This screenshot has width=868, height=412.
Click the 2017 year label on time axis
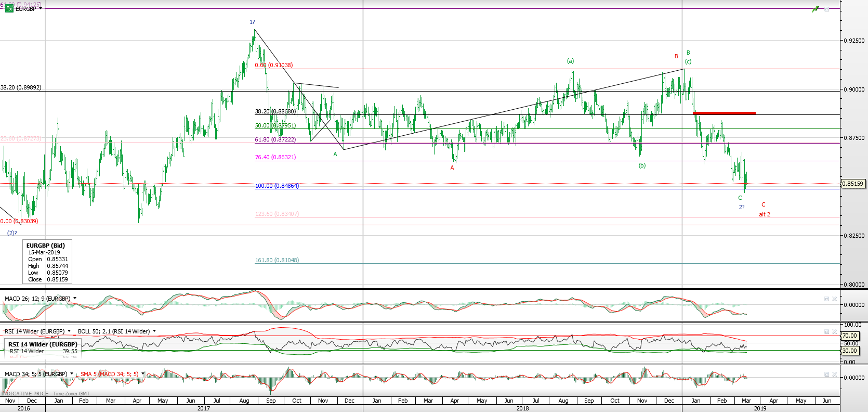click(x=204, y=408)
